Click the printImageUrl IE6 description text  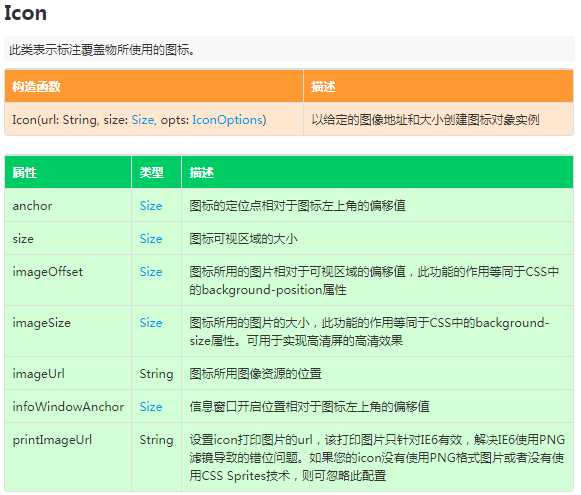pos(377,458)
